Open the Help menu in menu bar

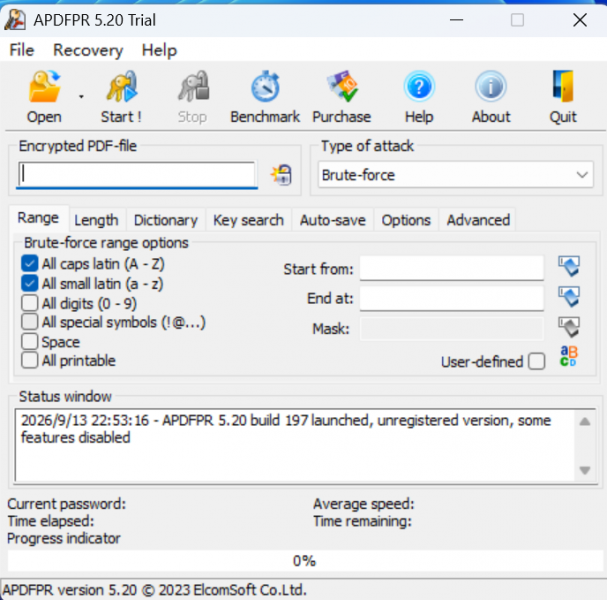click(159, 50)
